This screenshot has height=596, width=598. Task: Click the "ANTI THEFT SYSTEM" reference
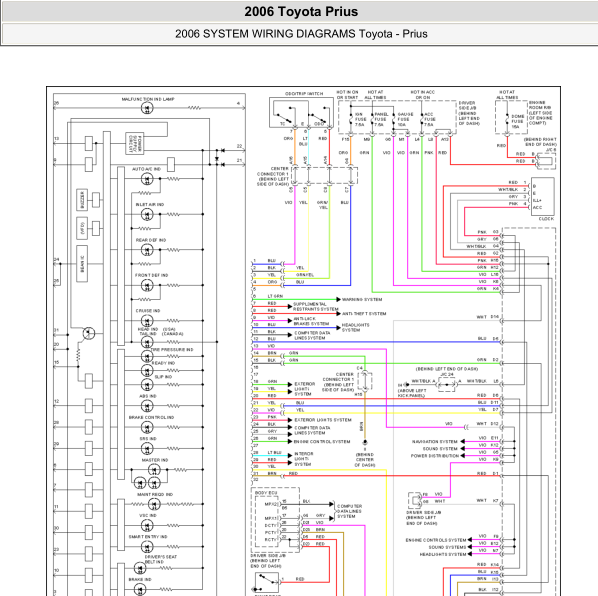[x=364, y=314]
